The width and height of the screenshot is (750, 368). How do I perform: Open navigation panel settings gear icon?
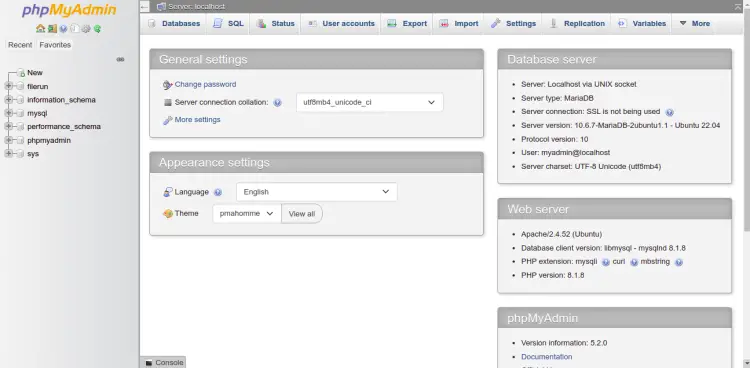coord(86,28)
